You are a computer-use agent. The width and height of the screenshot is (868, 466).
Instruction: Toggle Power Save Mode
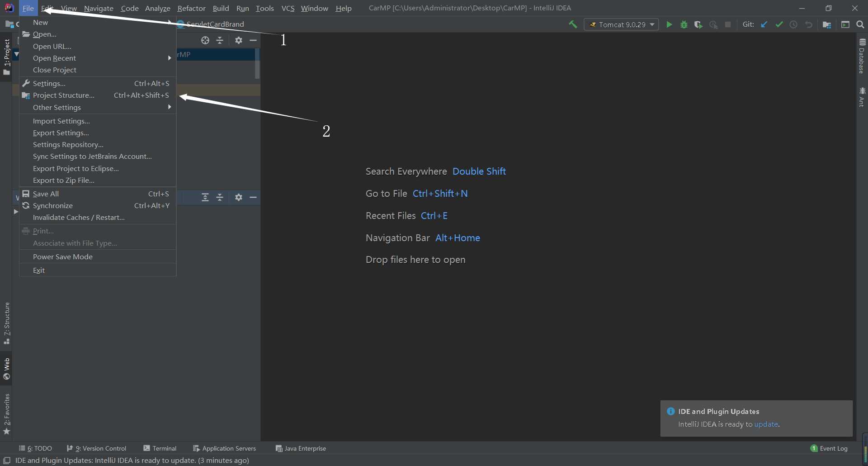[98, 257]
